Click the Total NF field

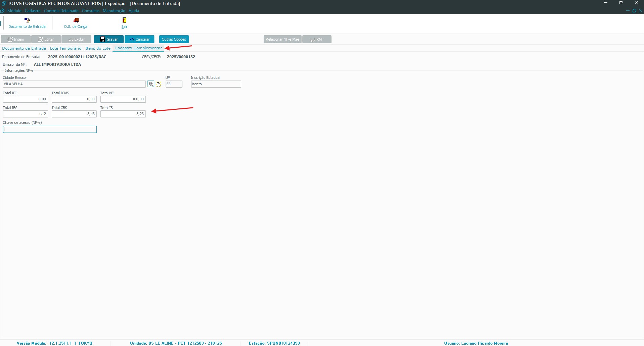pyautogui.click(x=123, y=99)
